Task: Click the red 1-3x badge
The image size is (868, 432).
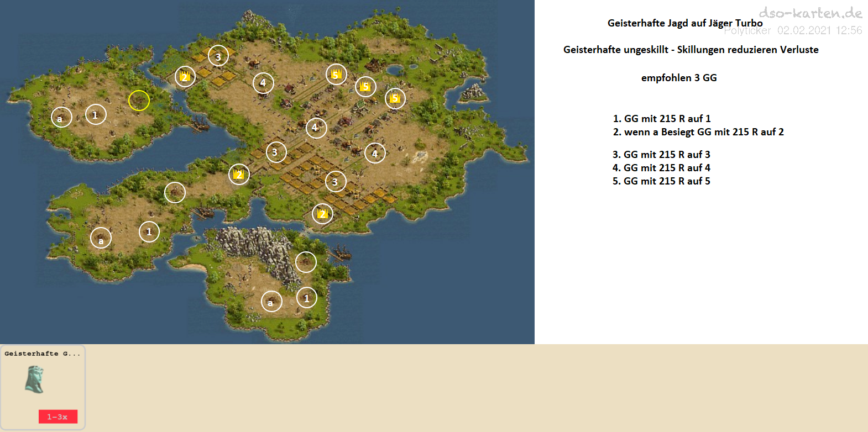Action: click(x=57, y=417)
